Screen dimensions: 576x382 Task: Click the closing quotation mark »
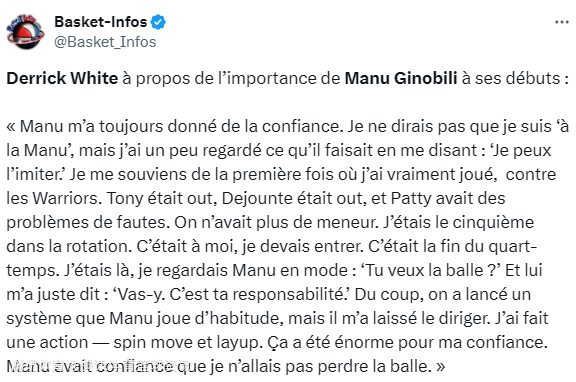[x=440, y=367]
